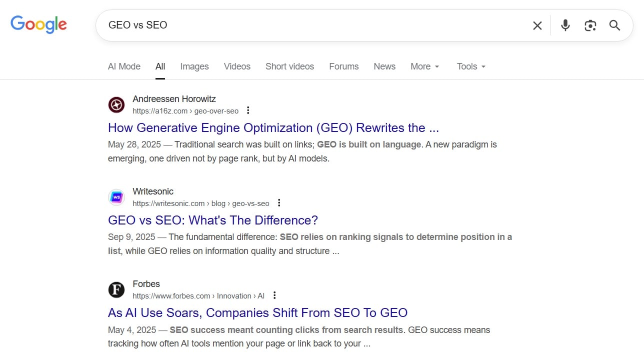Open the Images tab
The height and width of the screenshot is (361, 644).
tap(194, 66)
